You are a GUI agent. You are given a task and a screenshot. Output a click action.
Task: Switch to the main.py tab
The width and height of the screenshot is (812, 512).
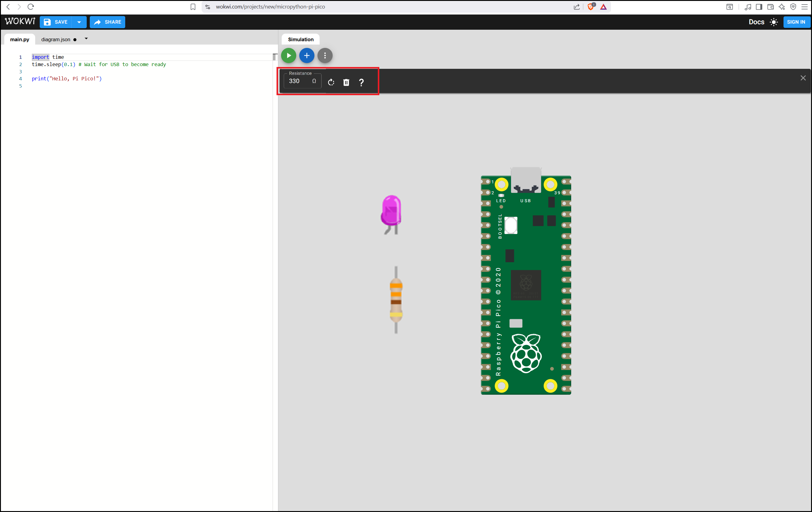point(20,39)
